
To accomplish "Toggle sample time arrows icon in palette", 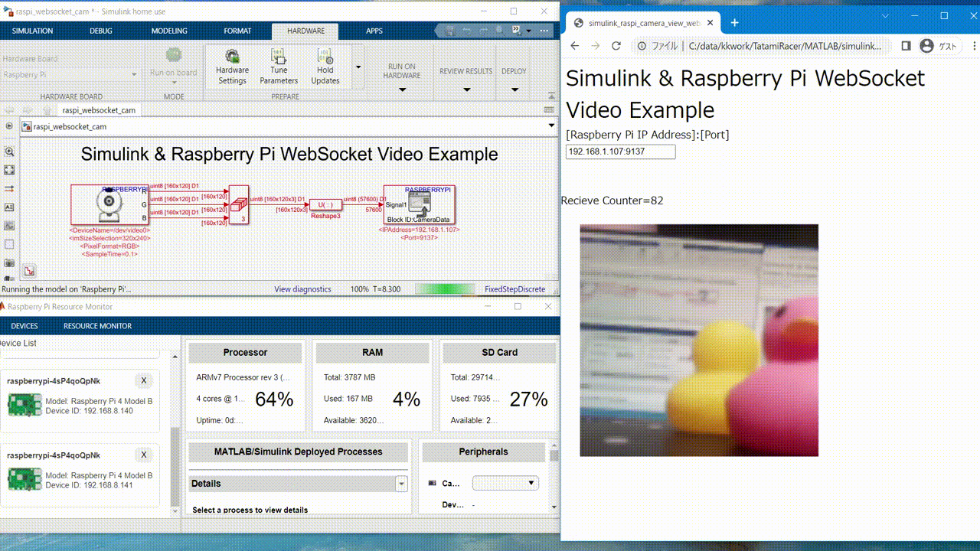I will pos(9,188).
